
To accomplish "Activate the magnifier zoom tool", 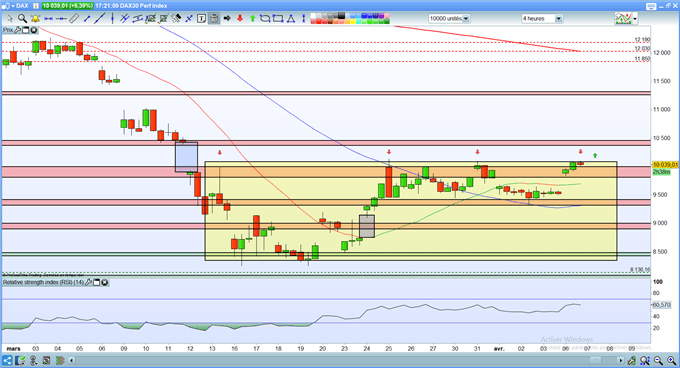I will [23, 18].
